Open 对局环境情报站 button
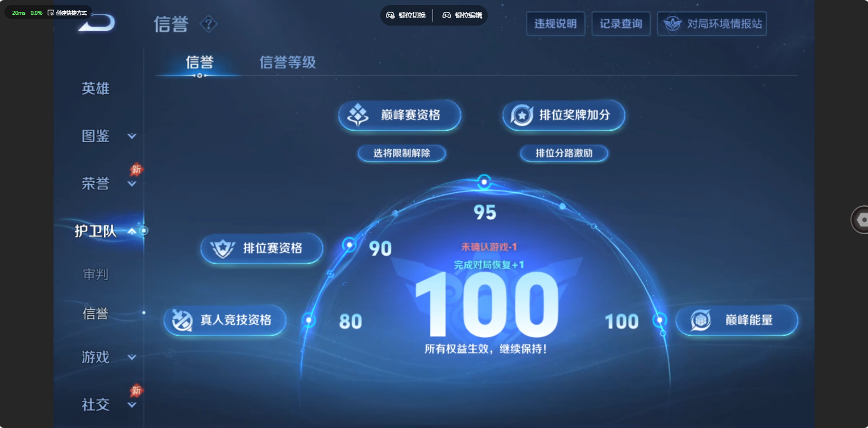The height and width of the screenshot is (428, 868). (712, 24)
